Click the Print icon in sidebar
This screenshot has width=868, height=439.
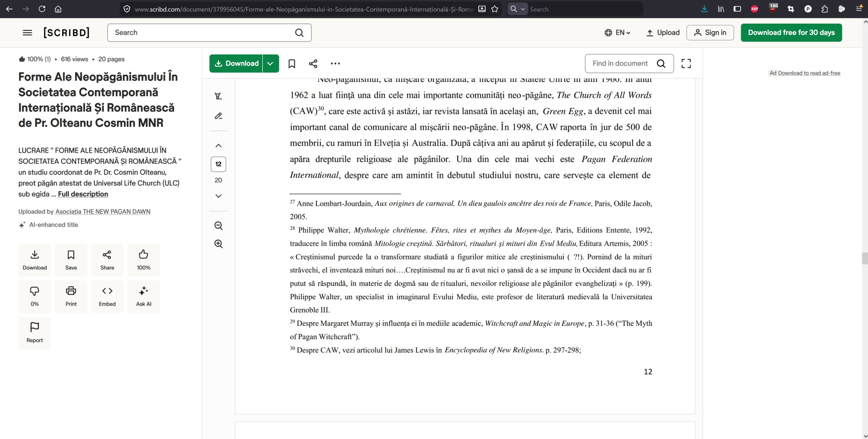coord(71,296)
